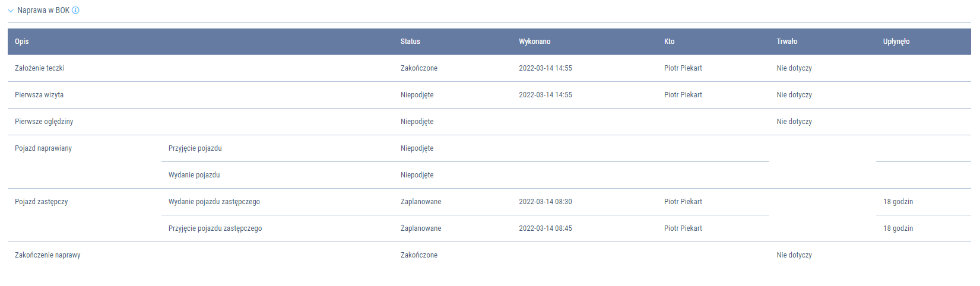Click the Status column header

[410, 42]
